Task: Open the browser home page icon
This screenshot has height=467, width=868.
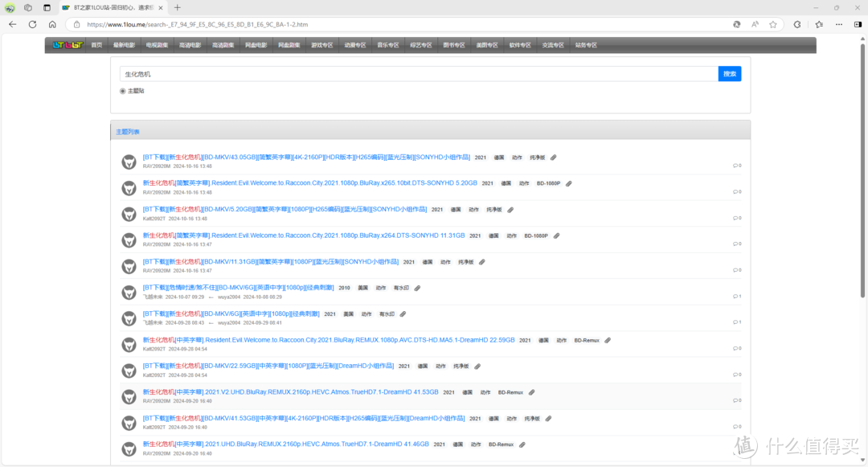Action: click(52, 24)
